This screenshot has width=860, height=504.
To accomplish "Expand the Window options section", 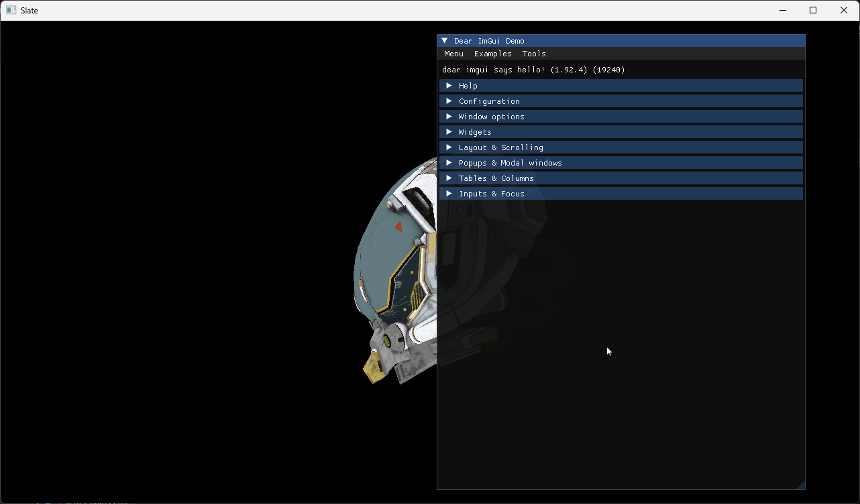I will (491, 117).
